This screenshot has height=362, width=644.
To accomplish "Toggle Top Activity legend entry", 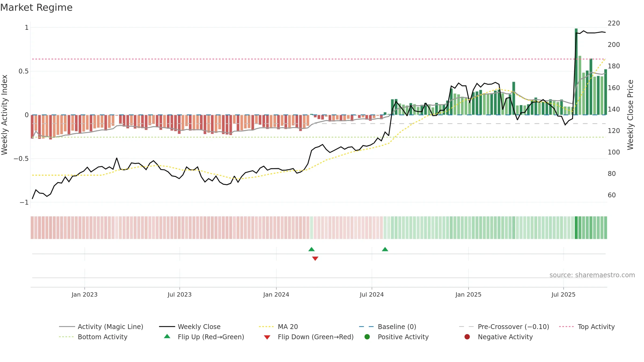I will tap(587, 327).
